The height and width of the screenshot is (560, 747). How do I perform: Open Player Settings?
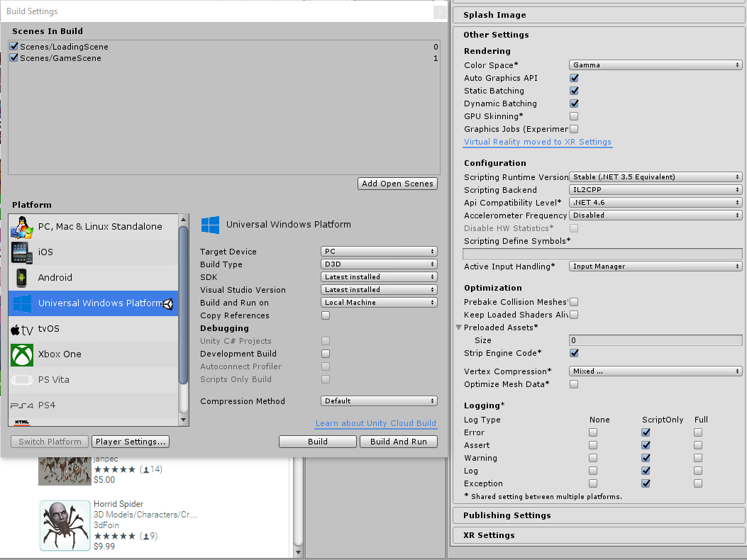pyautogui.click(x=131, y=442)
